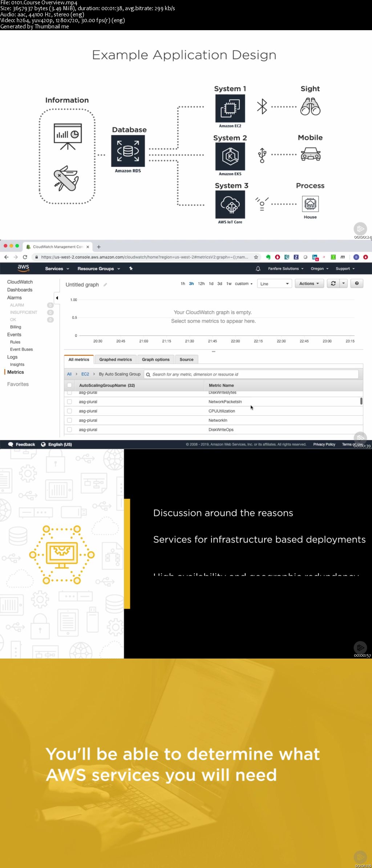
Task: Click the metrics table vertical scrollbar
Action: (361, 401)
